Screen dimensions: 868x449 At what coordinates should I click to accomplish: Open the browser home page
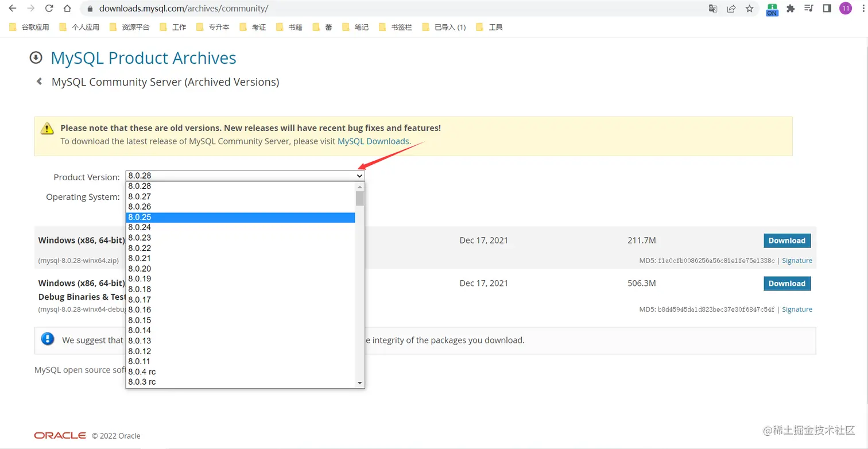click(68, 9)
